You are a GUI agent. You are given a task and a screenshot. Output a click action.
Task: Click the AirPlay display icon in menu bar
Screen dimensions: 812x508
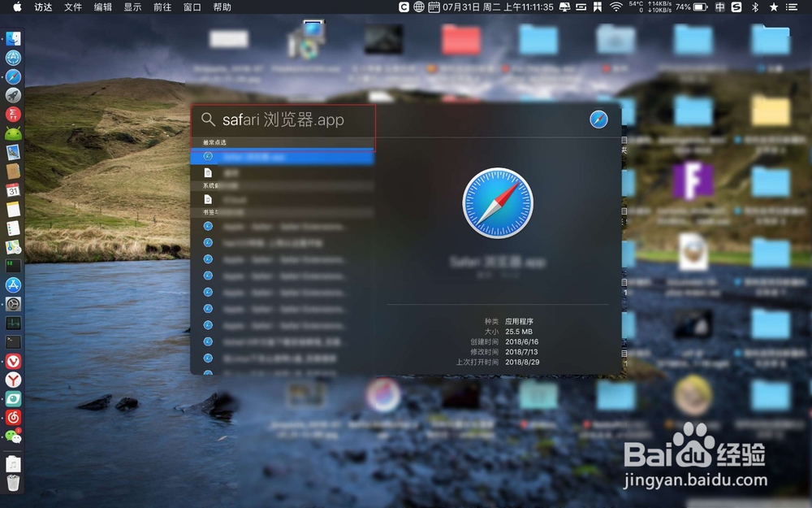(x=565, y=7)
